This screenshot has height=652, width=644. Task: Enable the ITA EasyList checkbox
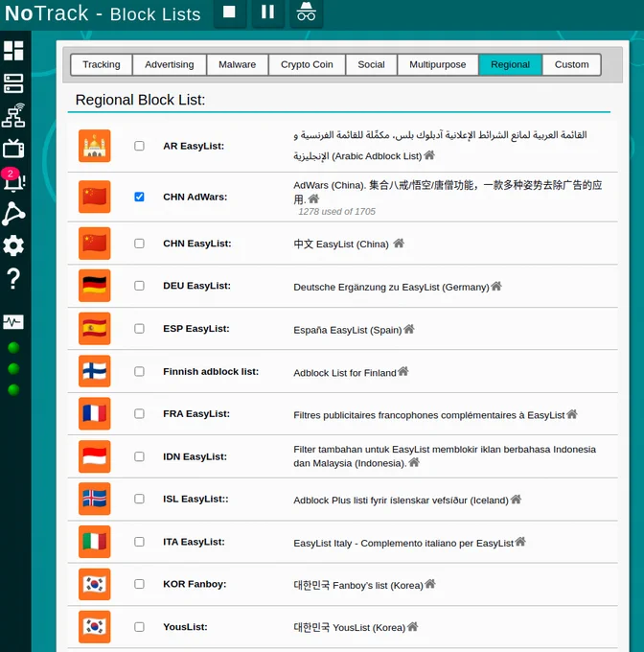pyautogui.click(x=139, y=542)
